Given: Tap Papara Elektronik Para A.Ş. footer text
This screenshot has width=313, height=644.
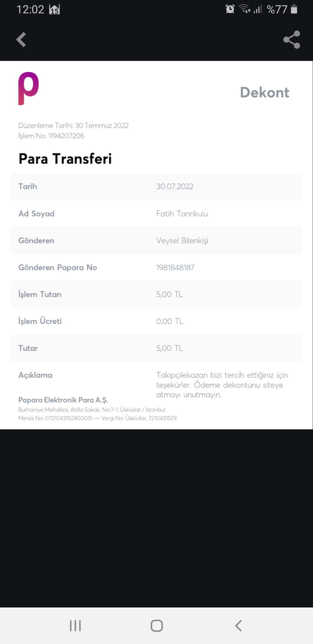Looking at the screenshot, I should click(63, 400).
